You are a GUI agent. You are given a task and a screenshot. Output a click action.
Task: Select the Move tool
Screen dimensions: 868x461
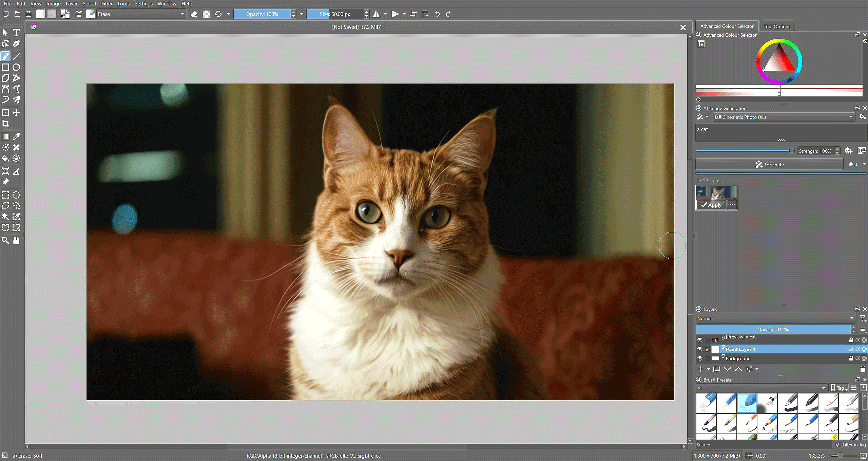16,113
